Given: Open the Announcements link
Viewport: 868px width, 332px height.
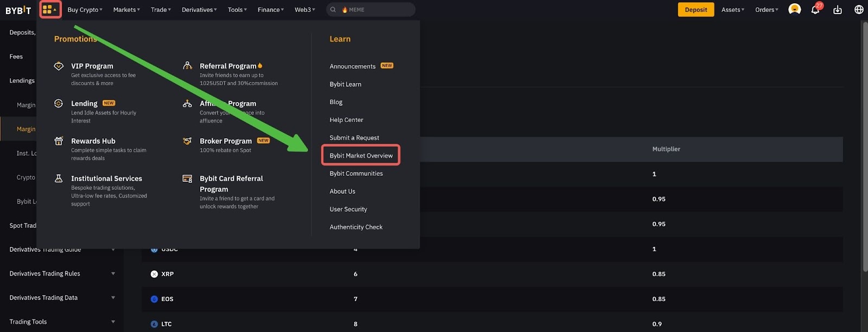Looking at the screenshot, I should [353, 66].
